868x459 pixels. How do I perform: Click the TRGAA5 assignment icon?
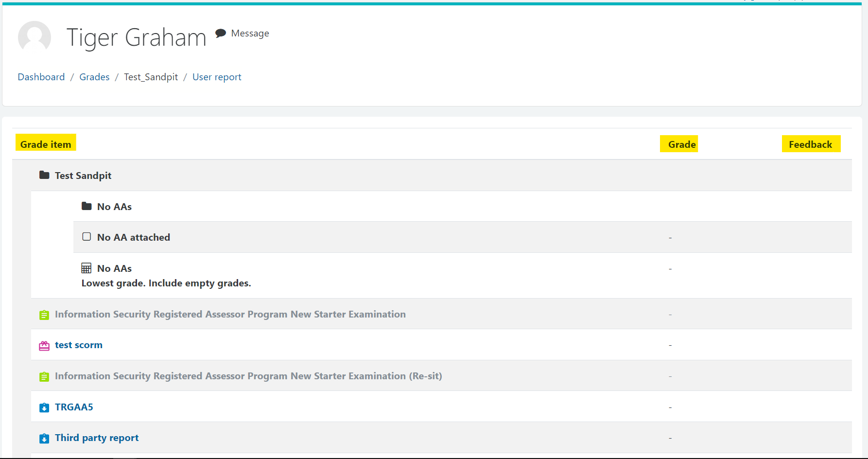coord(44,407)
